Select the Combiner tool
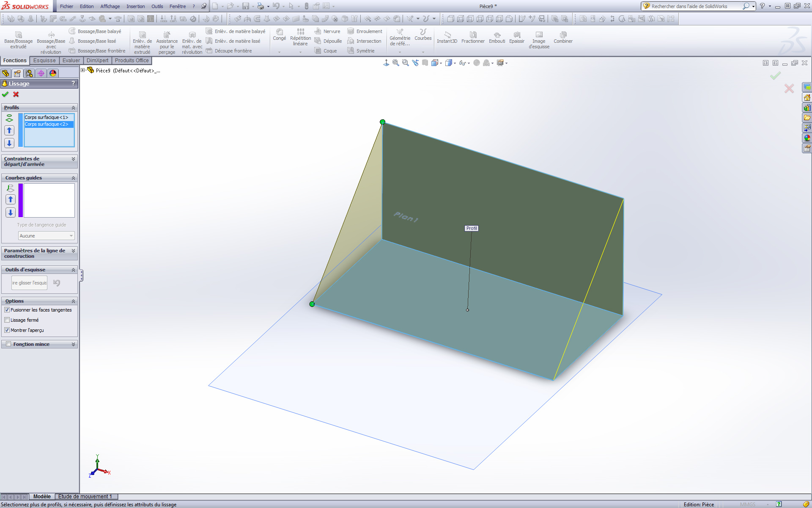812x508 pixels. tap(563, 37)
